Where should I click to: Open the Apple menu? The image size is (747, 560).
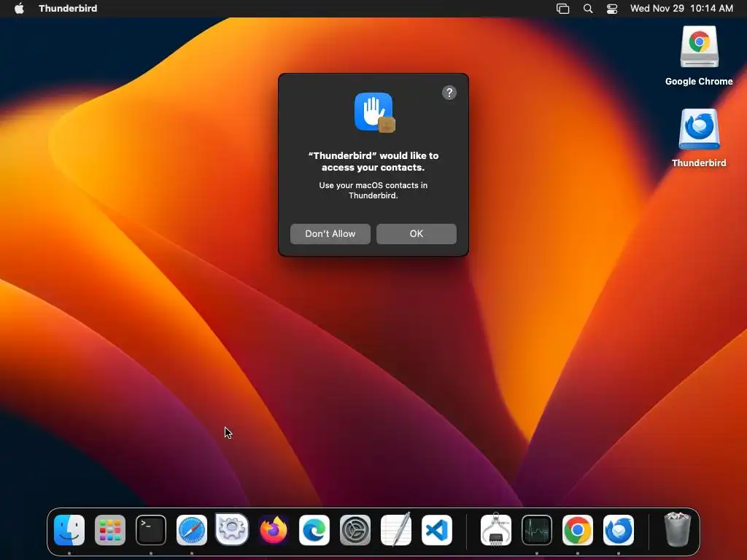click(19, 9)
